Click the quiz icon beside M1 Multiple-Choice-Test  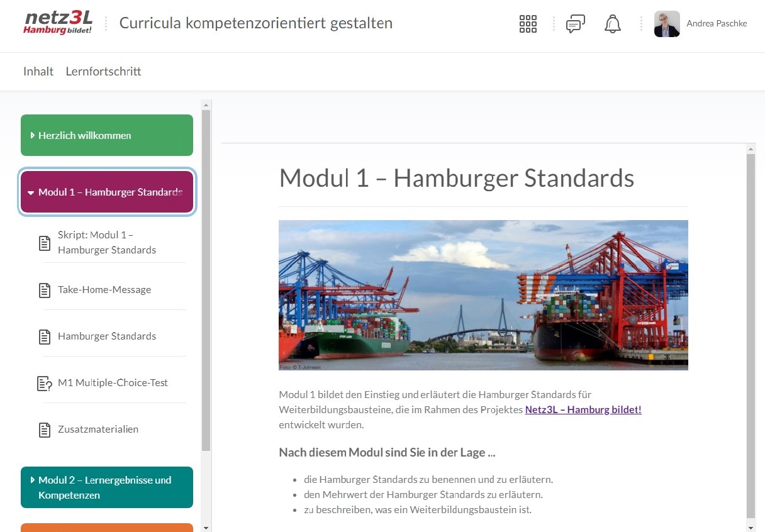tap(45, 383)
